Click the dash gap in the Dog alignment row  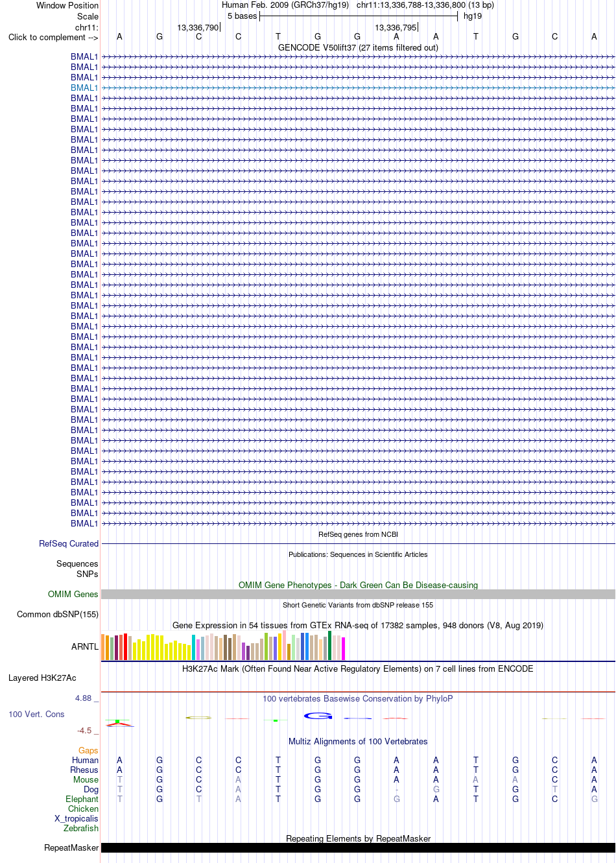pyautogui.click(x=397, y=789)
